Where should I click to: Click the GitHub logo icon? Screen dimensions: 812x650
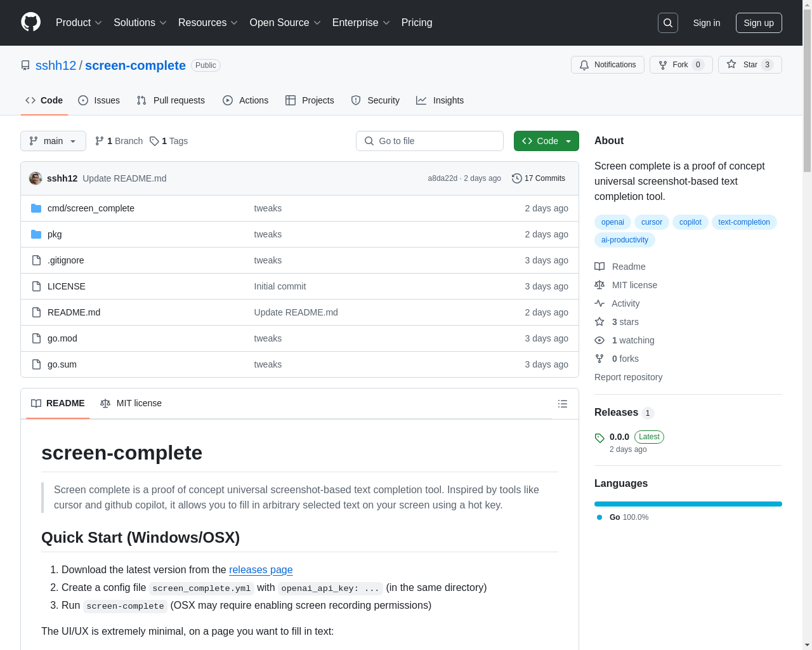(31, 22)
